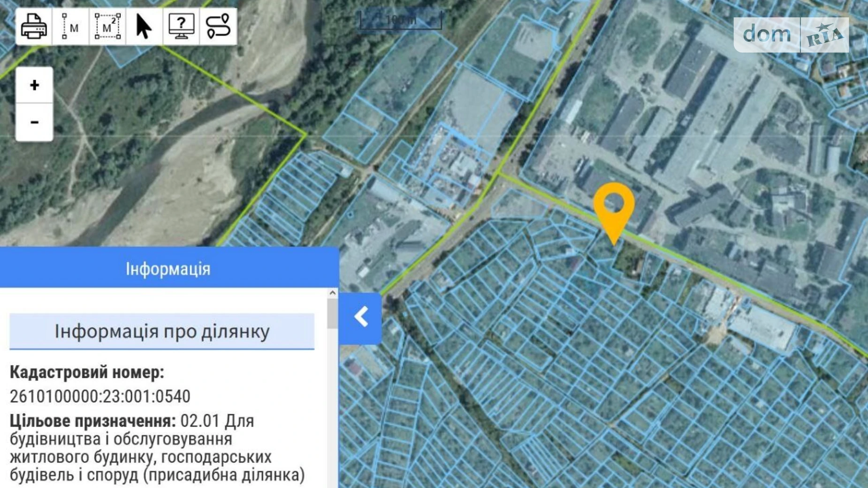Click the Цільове призначення label
Viewport: 868px width, 488px height.
[92, 421]
